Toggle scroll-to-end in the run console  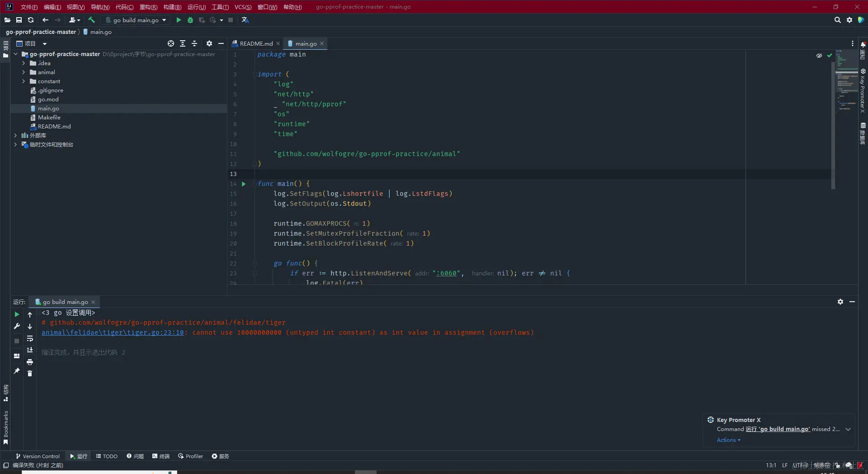coord(30,350)
